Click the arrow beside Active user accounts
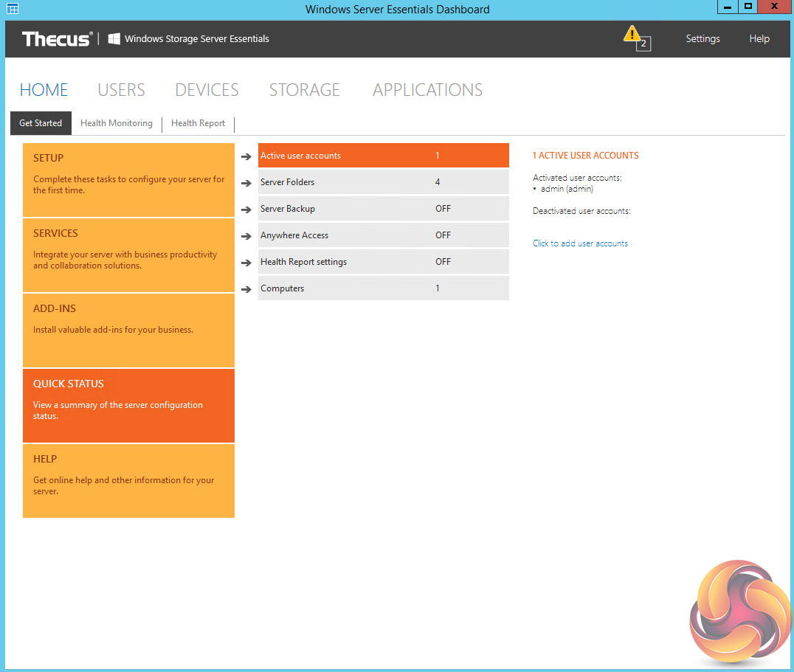Image resolution: width=794 pixels, height=672 pixels. (x=246, y=157)
